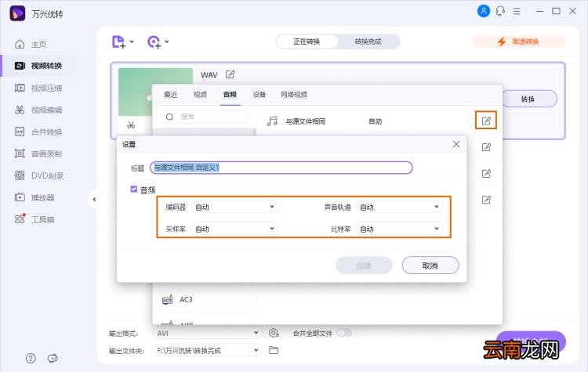Click the 高速转换 button
588x372 pixels.
click(x=519, y=42)
